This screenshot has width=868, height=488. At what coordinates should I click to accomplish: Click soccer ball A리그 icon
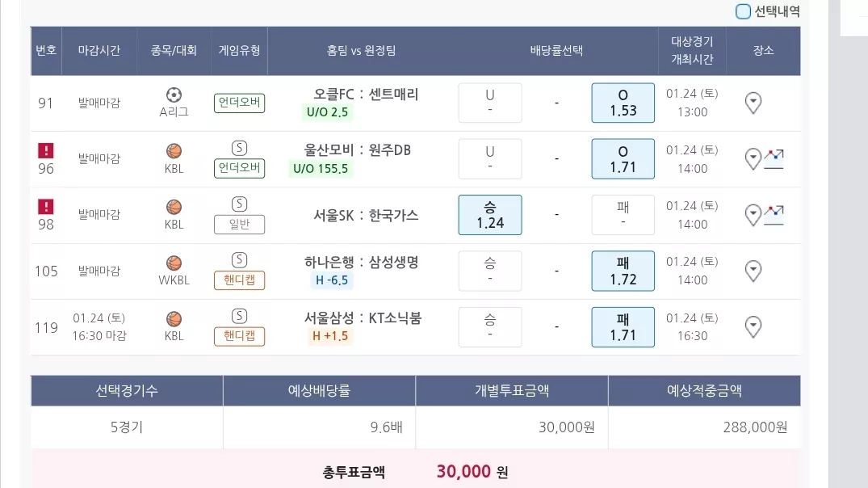coord(174,95)
